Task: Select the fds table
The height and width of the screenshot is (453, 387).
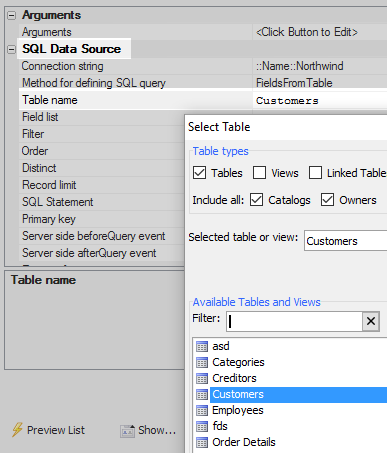Action: click(220, 426)
